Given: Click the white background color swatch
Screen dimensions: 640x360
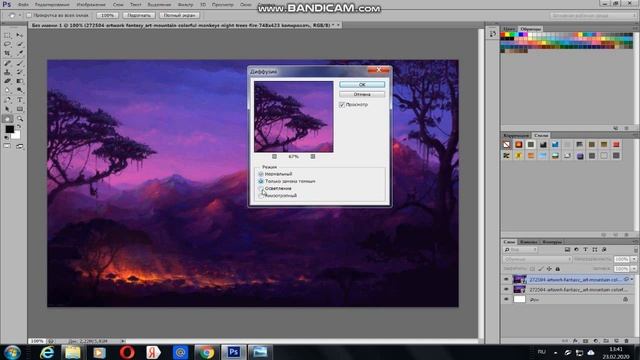Looking at the screenshot, I should coord(16,135).
